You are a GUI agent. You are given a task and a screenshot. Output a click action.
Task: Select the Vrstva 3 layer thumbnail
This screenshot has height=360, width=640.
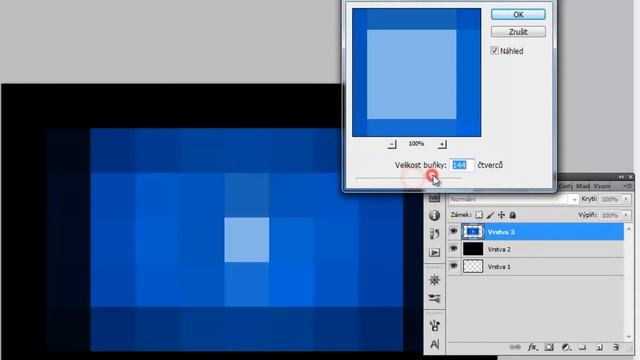pyautogui.click(x=473, y=232)
